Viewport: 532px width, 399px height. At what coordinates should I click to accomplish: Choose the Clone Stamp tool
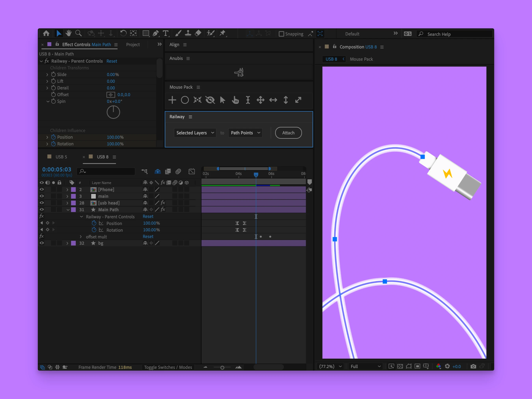click(188, 33)
